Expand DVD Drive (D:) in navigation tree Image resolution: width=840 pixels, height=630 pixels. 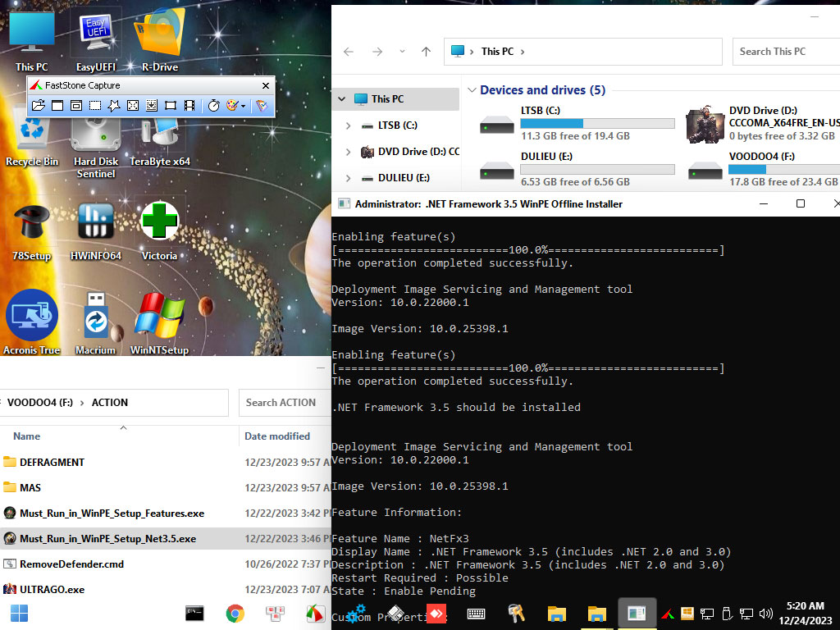tap(348, 152)
